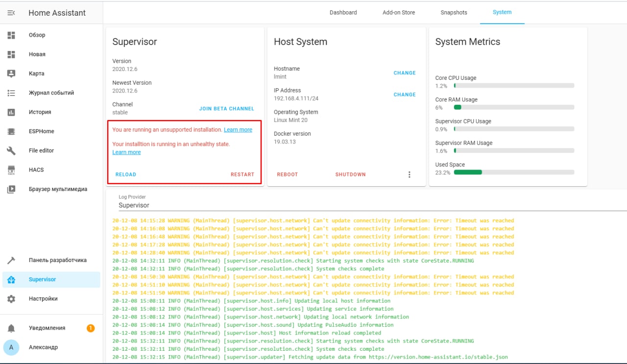The height and width of the screenshot is (364, 627).
Task: Open the Host System three-dot menu
Action: (410, 174)
